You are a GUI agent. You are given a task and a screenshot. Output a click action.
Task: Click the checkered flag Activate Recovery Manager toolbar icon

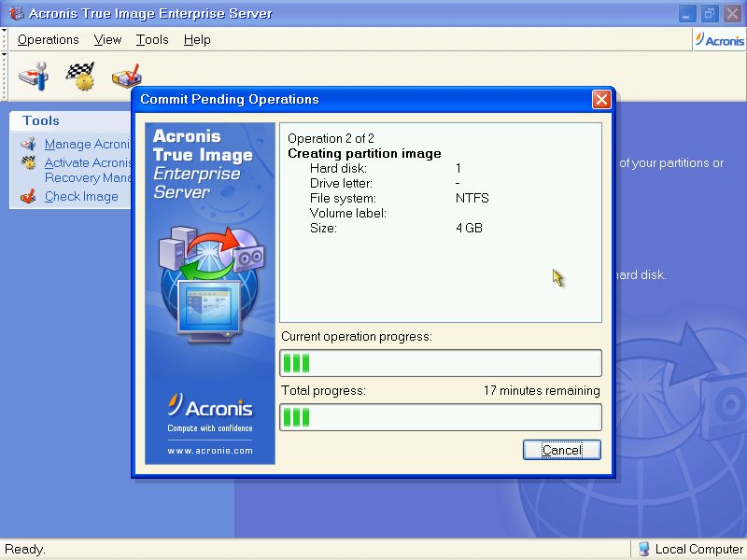pyautogui.click(x=80, y=76)
